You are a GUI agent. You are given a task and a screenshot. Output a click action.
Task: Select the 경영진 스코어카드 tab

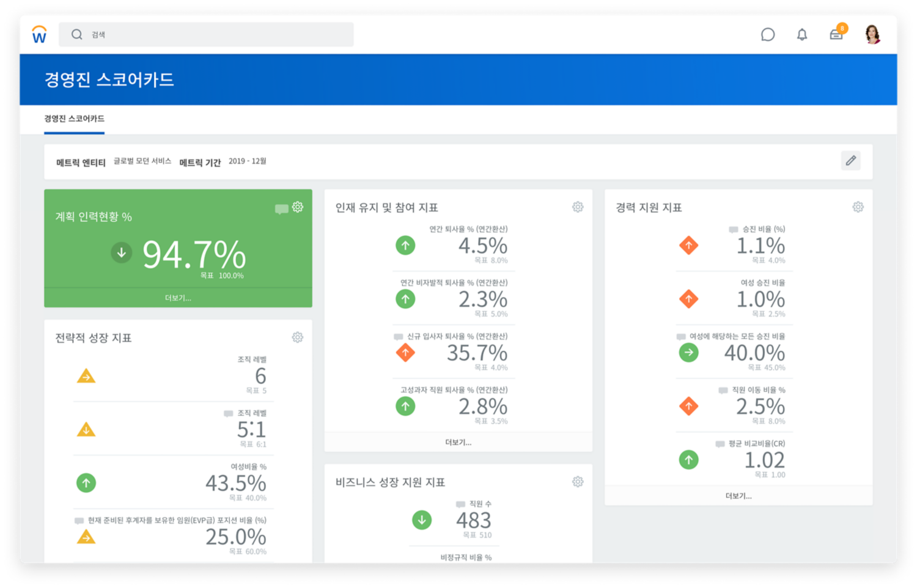click(x=74, y=119)
